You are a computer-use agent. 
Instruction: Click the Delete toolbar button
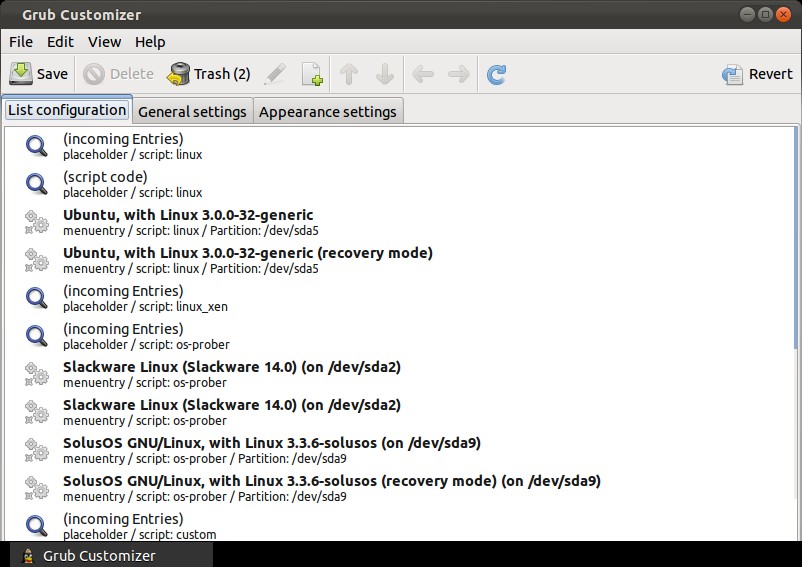point(118,74)
